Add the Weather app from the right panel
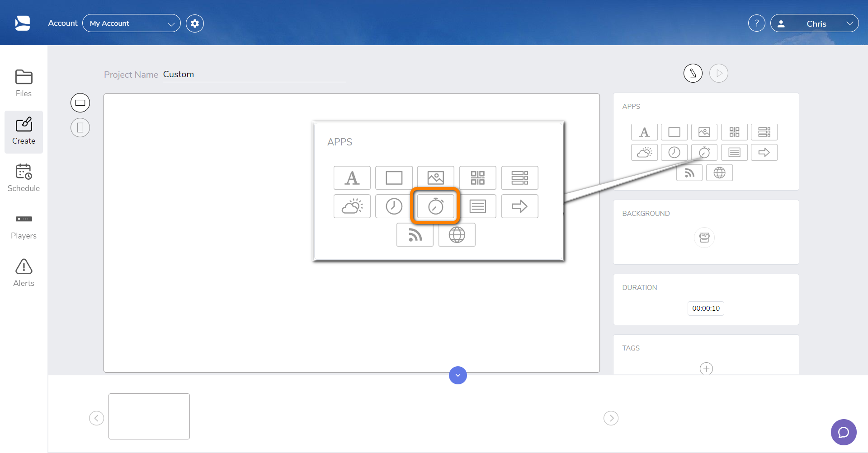Viewport: 868px width, 453px height. pyautogui.click(x=644, y=153)
